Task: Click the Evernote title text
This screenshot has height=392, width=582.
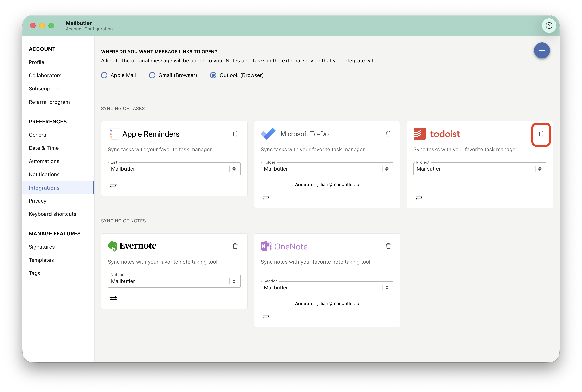Action: pyautogui.click(x=138, y=246)
